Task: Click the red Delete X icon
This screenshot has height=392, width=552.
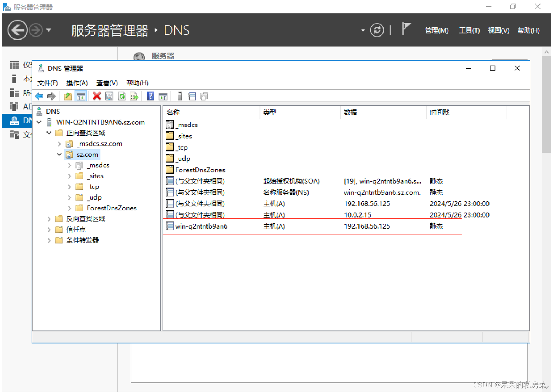Action: point(97,96)
